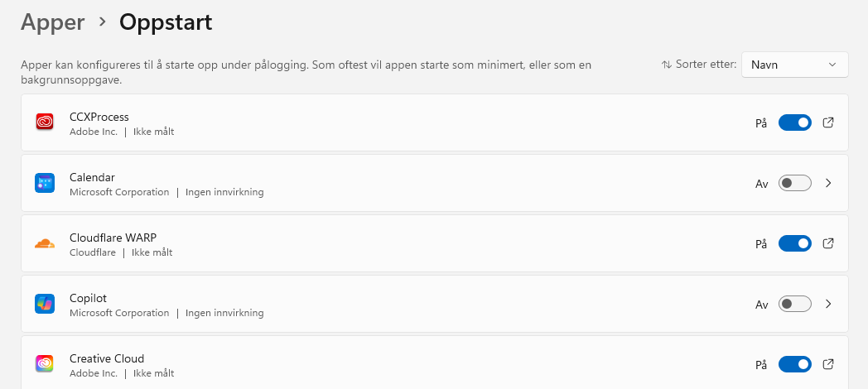The width and height of the screenshot is (868, 389).
Task: Disable Cloudflare WARP startup toggle
Action: (794, 244)
